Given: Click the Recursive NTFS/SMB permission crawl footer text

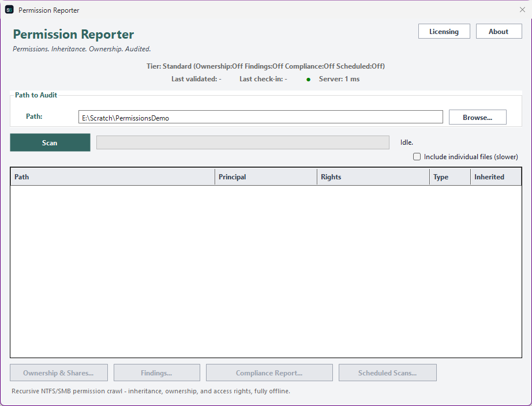Looking at the screenshot, I should point(151,391).
